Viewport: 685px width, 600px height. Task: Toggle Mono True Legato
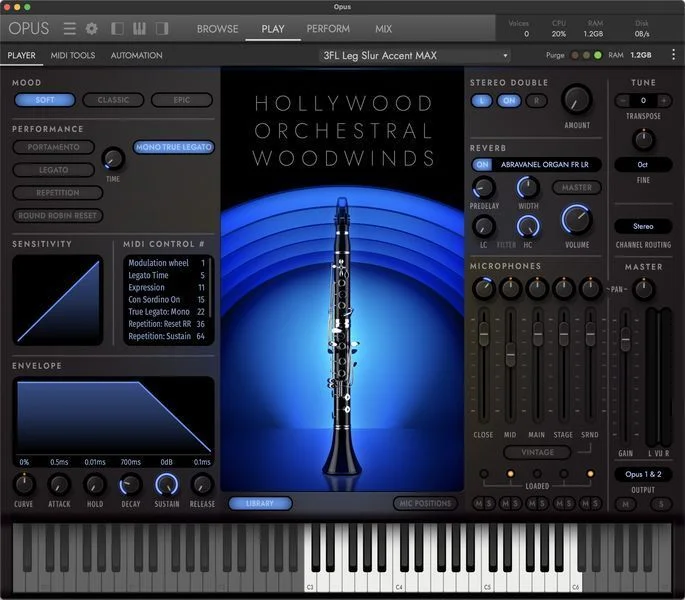pyautogui.click(x=173, y=147)
